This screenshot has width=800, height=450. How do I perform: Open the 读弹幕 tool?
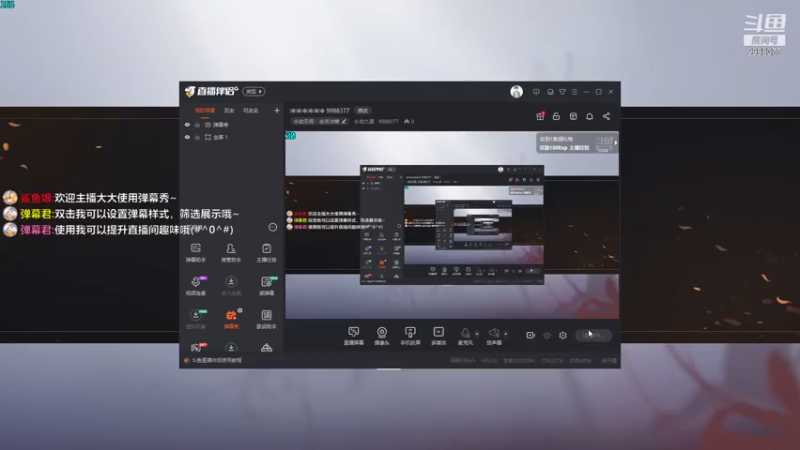[x=266, y=286]
